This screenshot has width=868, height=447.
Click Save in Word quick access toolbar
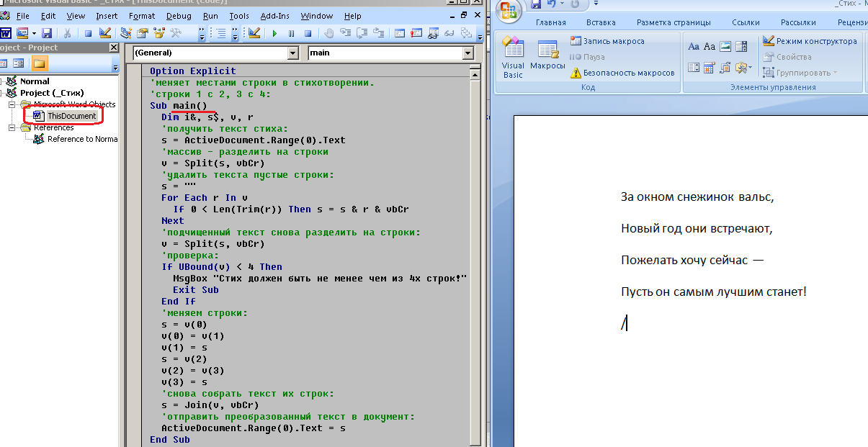(535, 4)
